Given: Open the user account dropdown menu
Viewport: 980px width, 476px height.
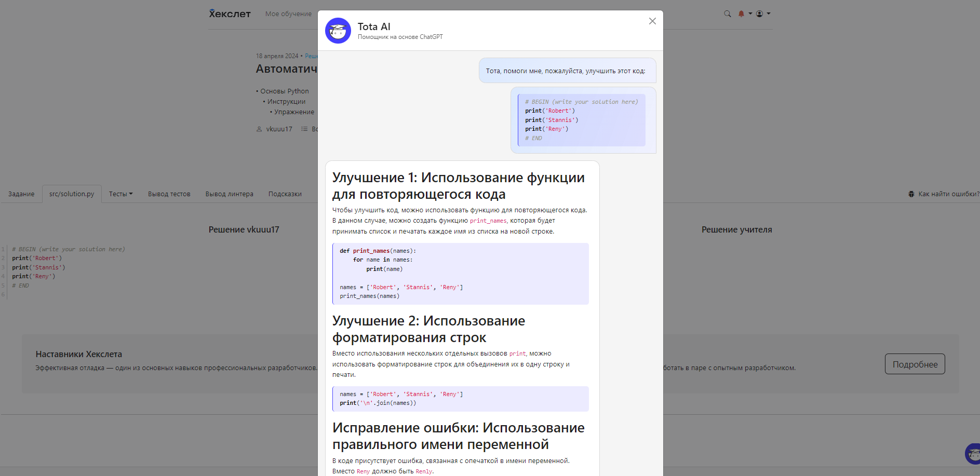Looking at the screenshot, I should [762, 14].
